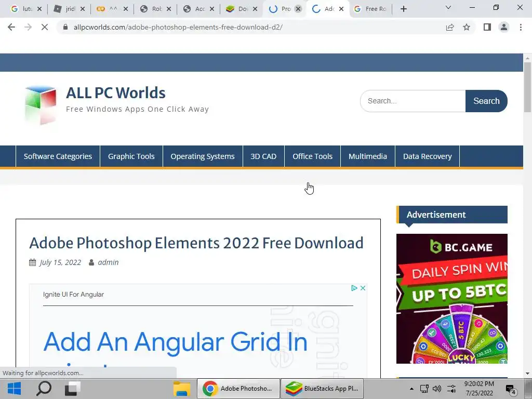Click the ALL PC Worlds cube logo
532x399 pixels.
click(41, 105)
